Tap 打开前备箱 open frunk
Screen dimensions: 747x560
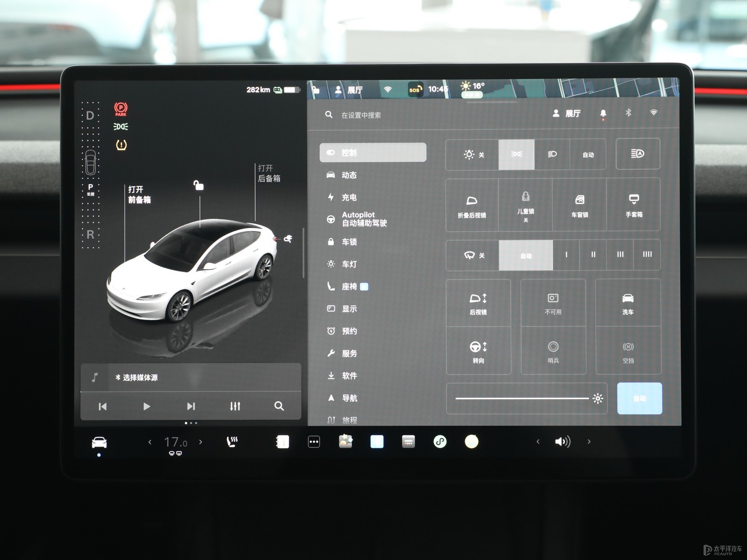(x=140, y=195)
